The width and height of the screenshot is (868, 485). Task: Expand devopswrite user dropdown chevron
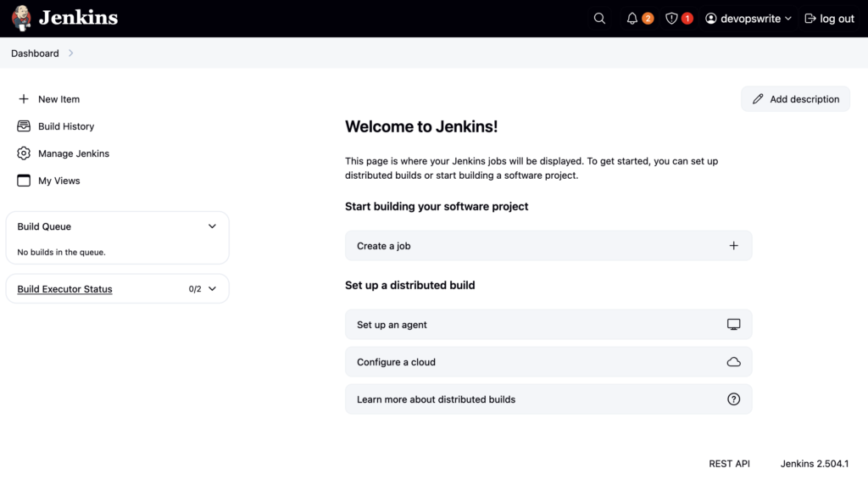(x=788, y=19)
